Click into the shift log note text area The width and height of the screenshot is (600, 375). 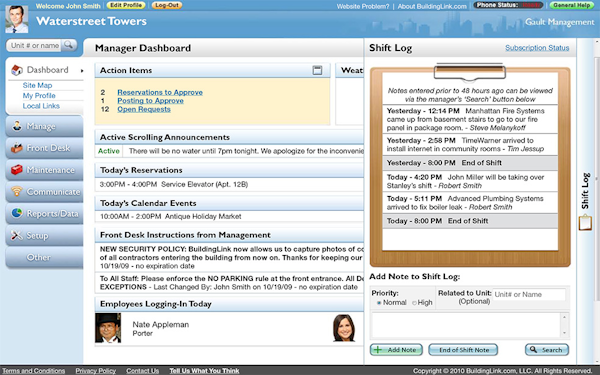(x=466, y=325)
